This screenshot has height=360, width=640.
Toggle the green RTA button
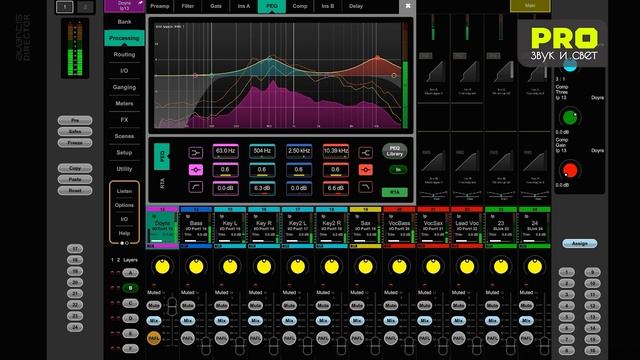tap(395, 192)
